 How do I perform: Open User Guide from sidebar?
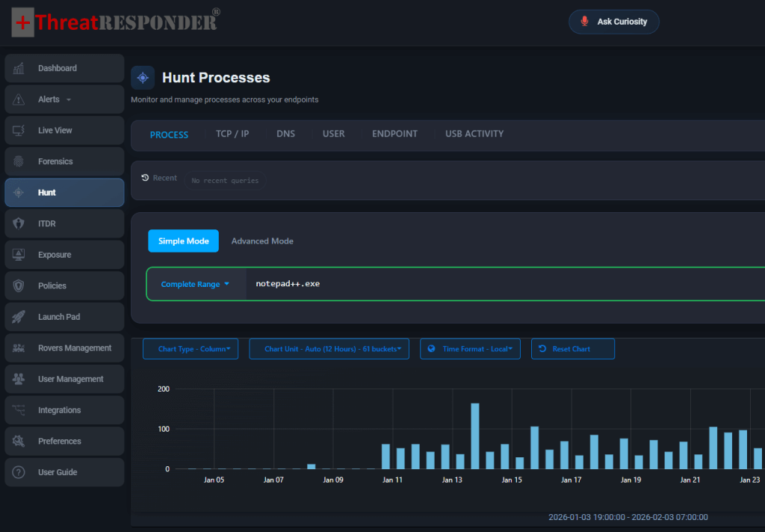pyautogui.click(x=58, y=472)
